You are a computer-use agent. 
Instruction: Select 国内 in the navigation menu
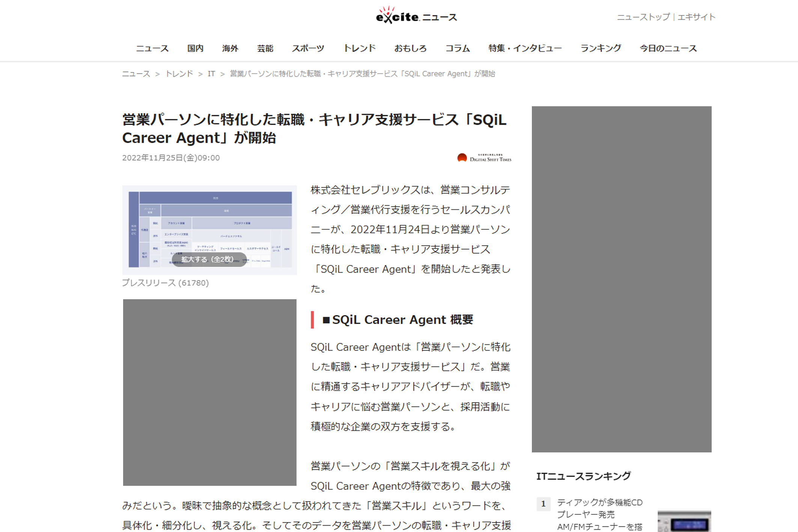195,48
